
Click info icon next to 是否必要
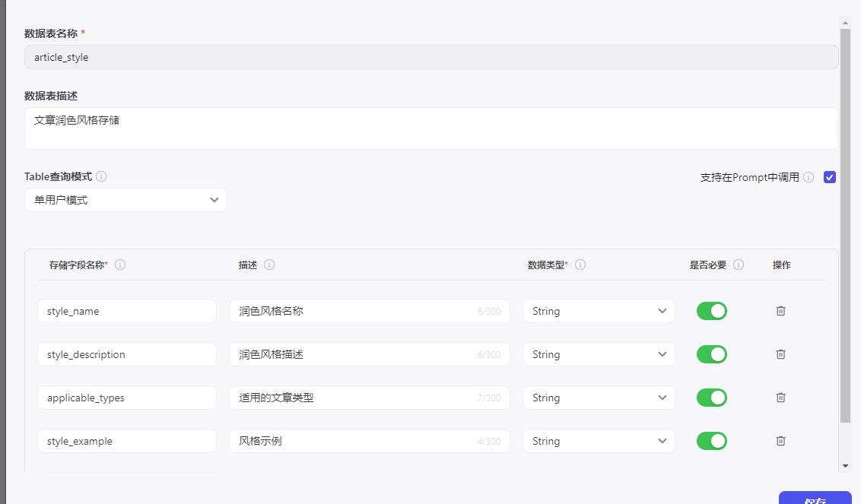[x=739, y=265]
